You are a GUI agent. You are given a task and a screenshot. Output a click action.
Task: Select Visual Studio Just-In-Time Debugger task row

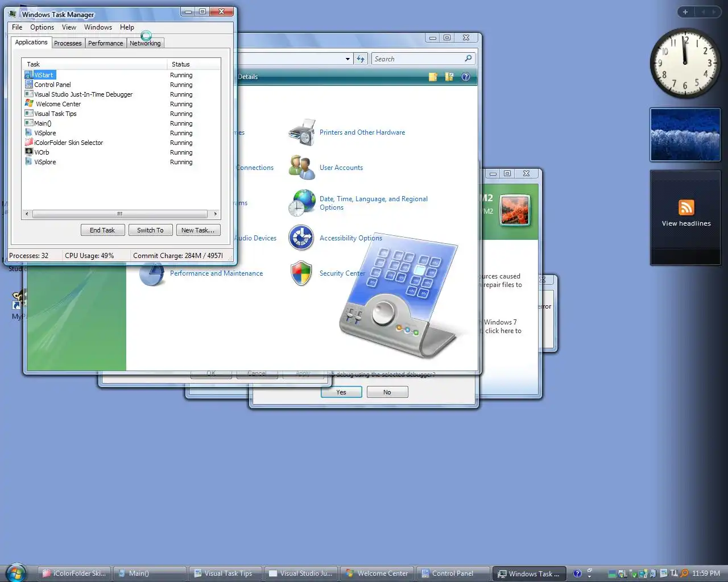(121, 94)
